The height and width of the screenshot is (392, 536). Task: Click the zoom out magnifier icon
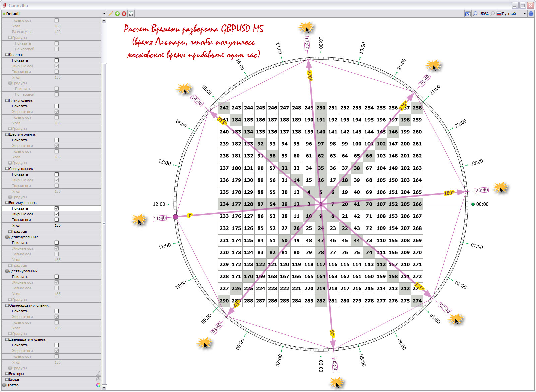pos(475,14)
